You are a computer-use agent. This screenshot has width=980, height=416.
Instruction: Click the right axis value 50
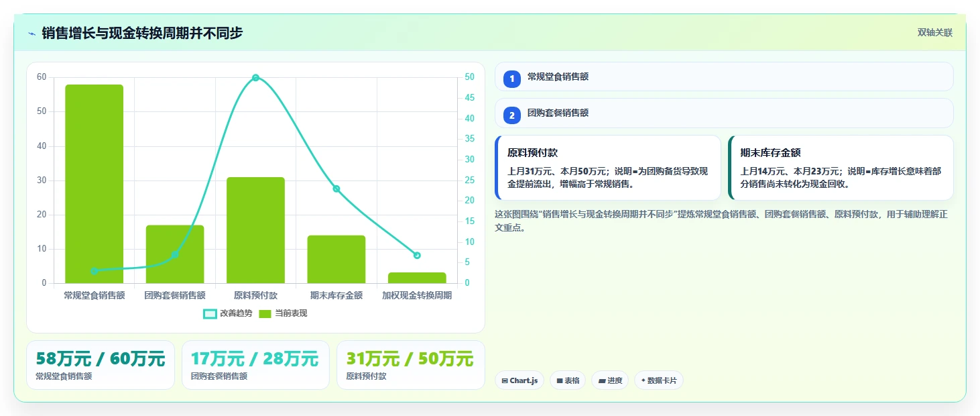pyautogui.click(x=470, y=77)
